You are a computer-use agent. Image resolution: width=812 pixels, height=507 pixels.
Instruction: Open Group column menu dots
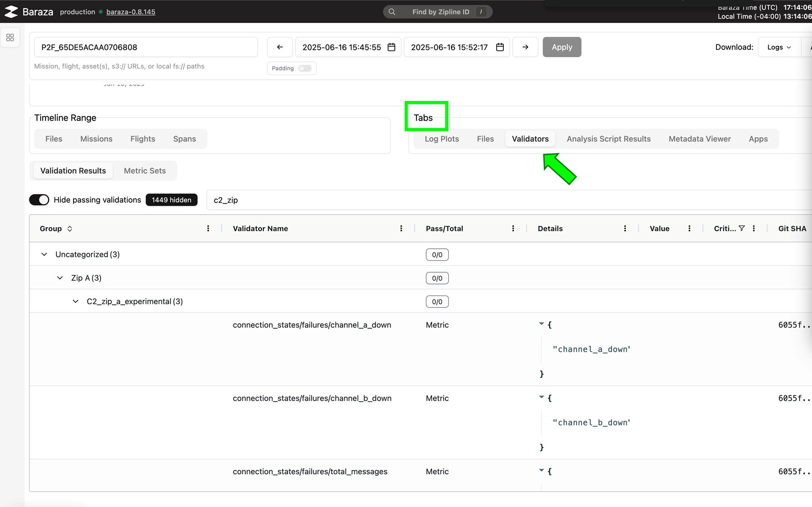(x=208, y=228)
